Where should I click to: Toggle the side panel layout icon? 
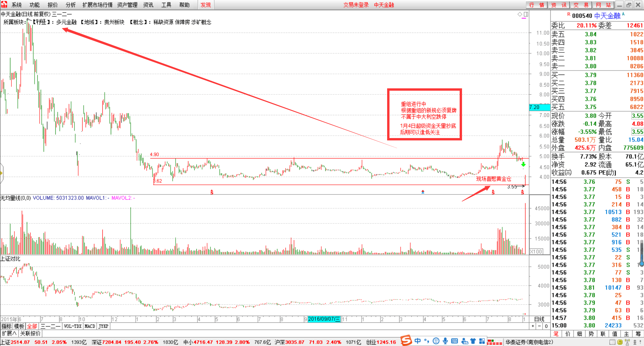[x=526, y=14]
